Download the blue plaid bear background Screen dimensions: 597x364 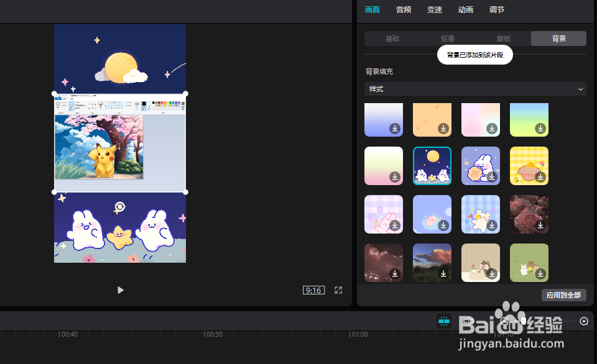[x=492, y=225]
